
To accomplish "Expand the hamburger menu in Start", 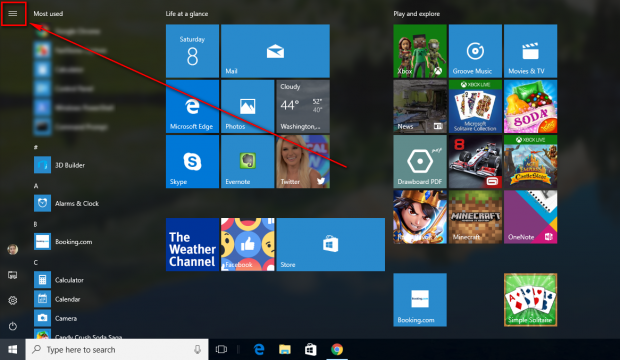I will tap(13, 13).
